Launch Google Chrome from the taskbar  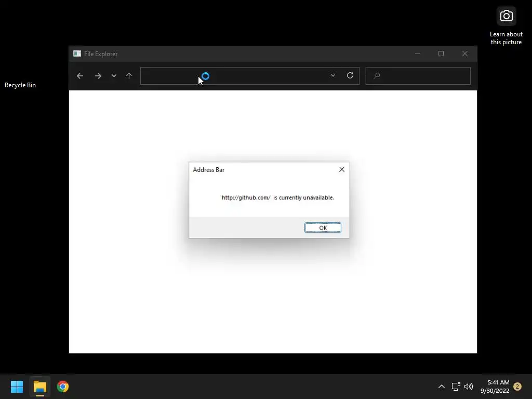pyautogui.click(x=63, y=387)
